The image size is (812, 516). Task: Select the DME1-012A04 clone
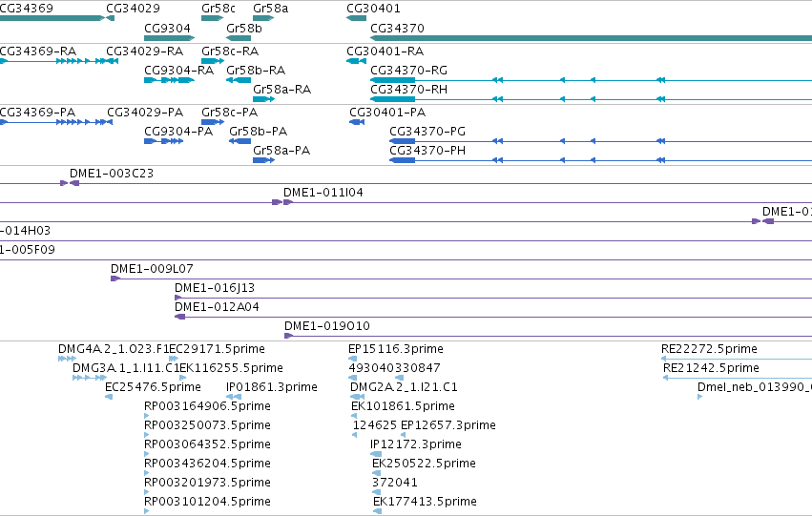click(493, 318)
